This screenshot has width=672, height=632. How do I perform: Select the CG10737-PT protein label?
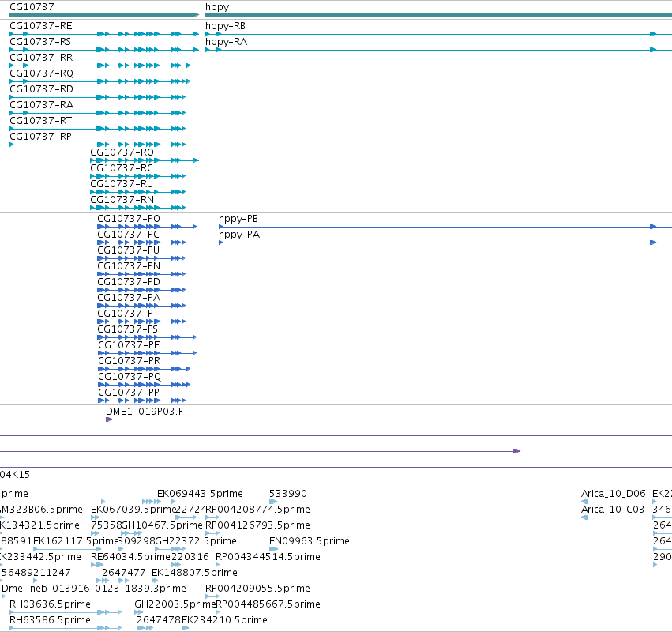pos(128,314)
